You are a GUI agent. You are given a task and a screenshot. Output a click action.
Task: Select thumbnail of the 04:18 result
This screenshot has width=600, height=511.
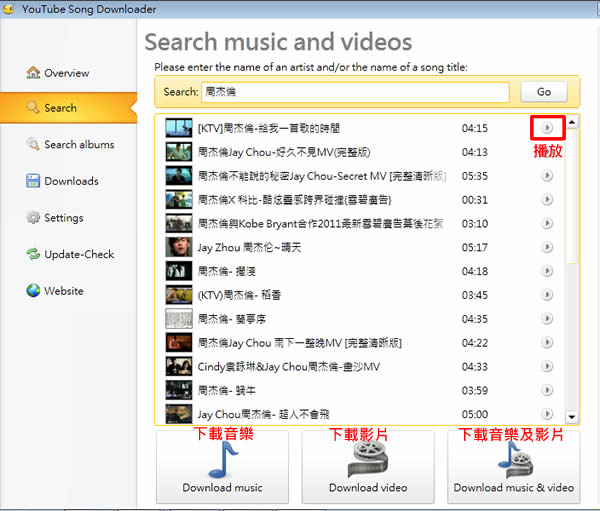pyautogui.click(x=179, y=271)
